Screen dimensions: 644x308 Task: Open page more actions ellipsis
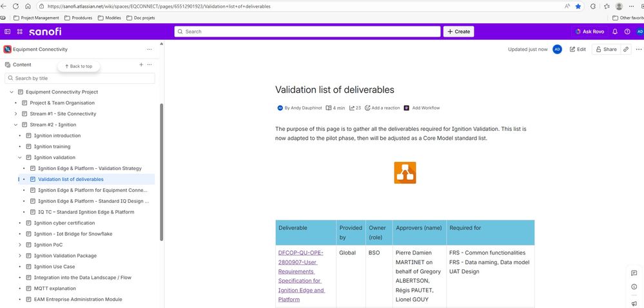tap(638, 49)
